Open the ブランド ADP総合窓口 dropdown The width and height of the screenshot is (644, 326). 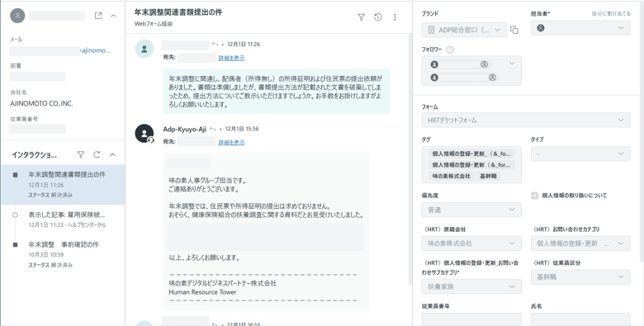(464, 30)
